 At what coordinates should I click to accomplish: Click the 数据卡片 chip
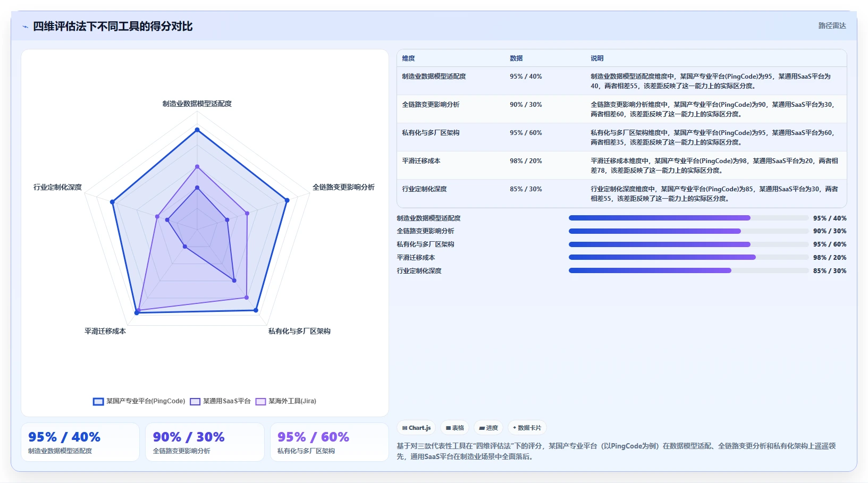(x=527, y=428)
